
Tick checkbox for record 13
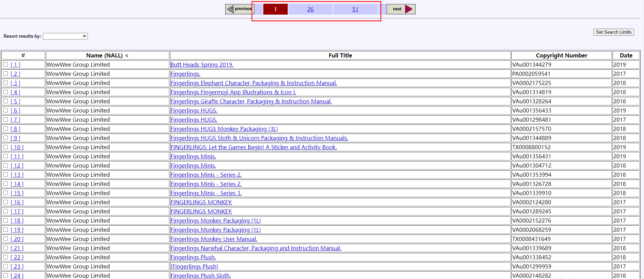click(5, 174)
